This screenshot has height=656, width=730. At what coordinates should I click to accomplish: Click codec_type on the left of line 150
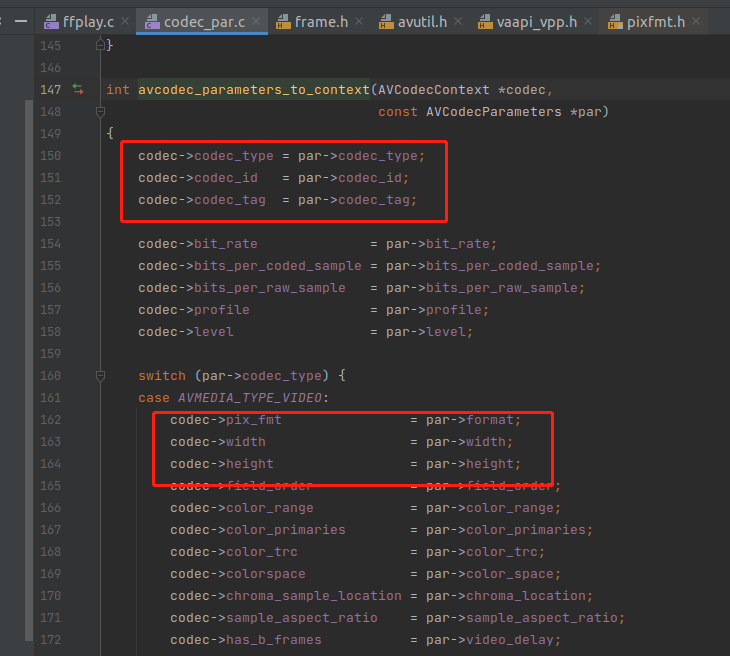click(x=234, y=156)
